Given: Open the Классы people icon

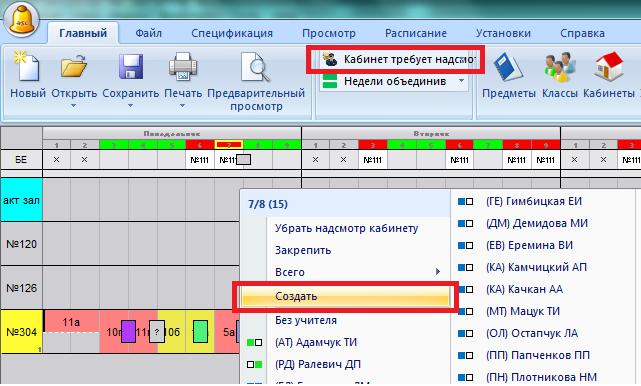Looking at the screenshot, I should click(x=560, y=67).
